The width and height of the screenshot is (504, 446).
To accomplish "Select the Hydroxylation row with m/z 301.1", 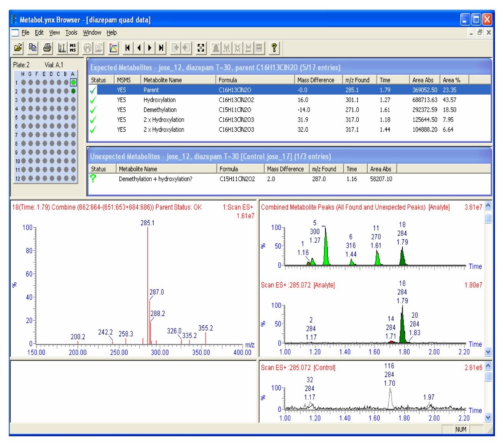I will (289, 100).
